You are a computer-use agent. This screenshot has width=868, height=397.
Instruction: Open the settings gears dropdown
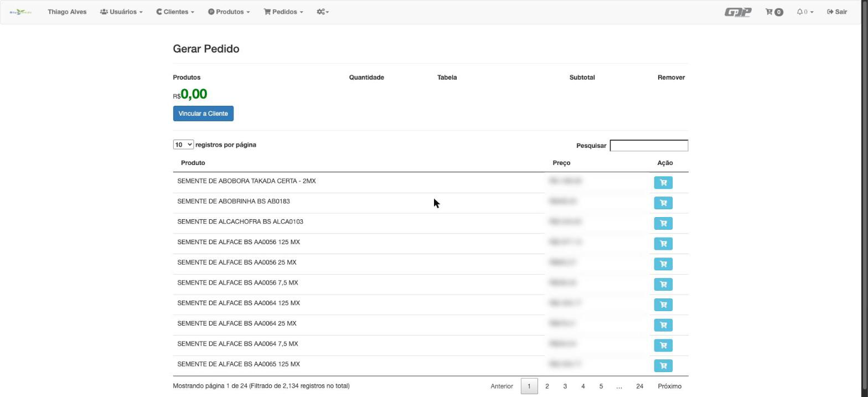tap(323, 12)
